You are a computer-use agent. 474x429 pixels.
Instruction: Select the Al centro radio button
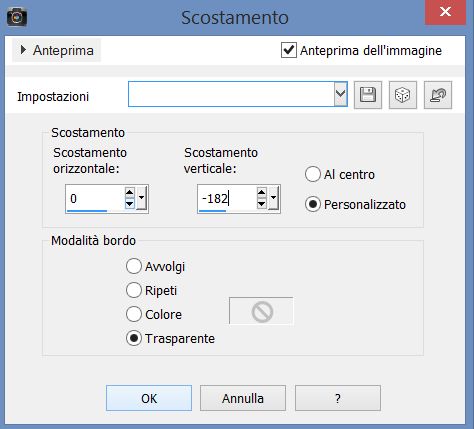coord(313,174)
